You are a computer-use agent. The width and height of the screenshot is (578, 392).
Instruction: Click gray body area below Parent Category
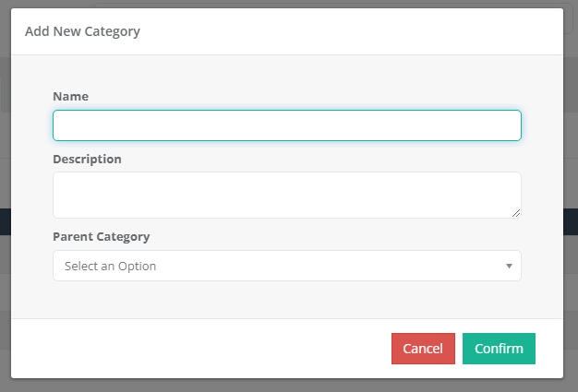coord(286,300)
